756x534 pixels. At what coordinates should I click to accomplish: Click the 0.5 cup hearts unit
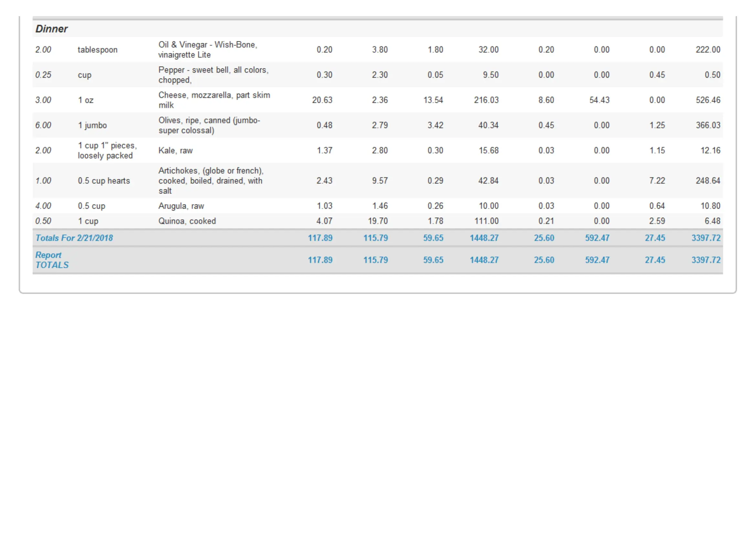pos(104,181)
